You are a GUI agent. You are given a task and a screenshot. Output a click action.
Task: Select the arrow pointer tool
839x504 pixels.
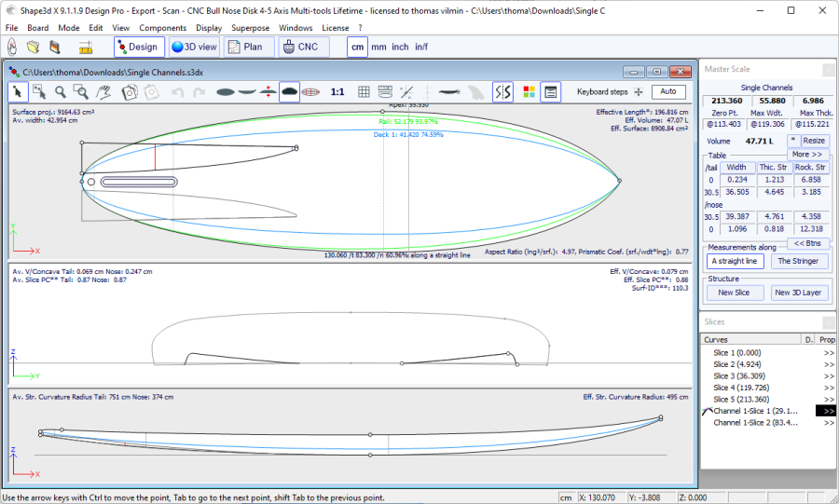pyautogui.click(x=18, y=91)
